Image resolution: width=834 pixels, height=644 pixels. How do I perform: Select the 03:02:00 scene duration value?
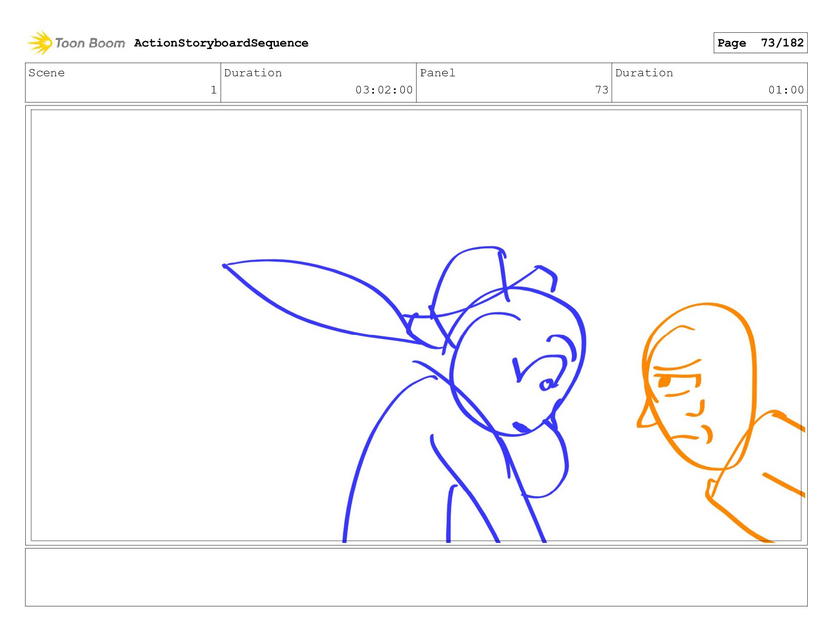[384, 90]
